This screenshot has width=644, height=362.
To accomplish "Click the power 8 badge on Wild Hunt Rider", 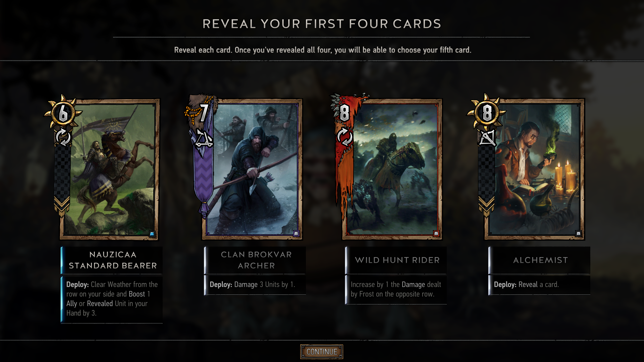I will [x=344, y=113].
